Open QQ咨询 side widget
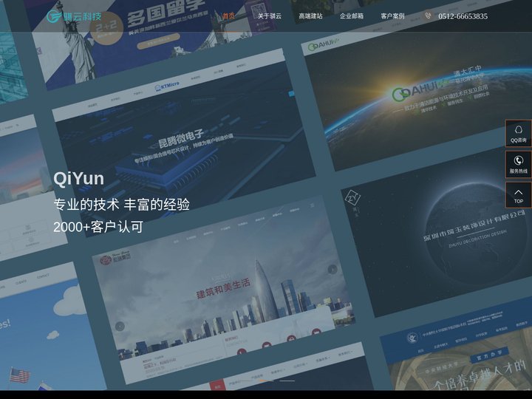The height and width of the screenshot is (399, 532). (x=519, y=133)
